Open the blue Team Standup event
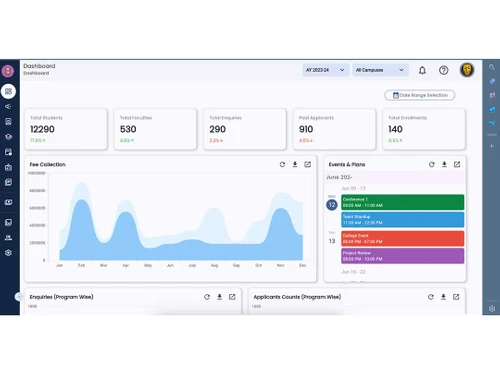This screenshot has height=375, width=500. tap(403, 220)
